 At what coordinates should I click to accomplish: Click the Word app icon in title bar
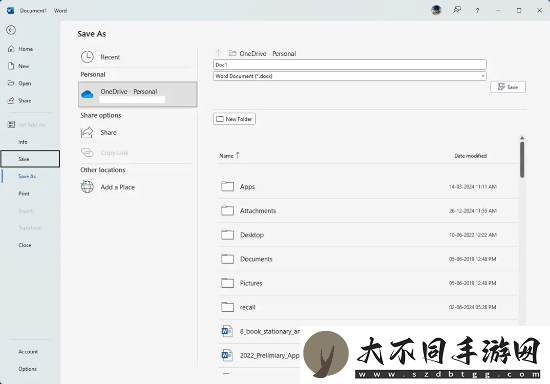[11, 11]
